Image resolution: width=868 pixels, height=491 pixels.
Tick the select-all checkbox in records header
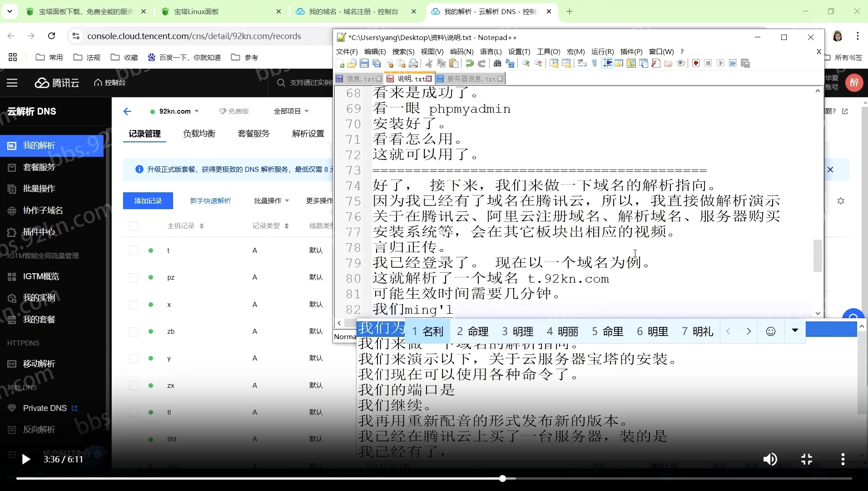(x=134, y=226)
